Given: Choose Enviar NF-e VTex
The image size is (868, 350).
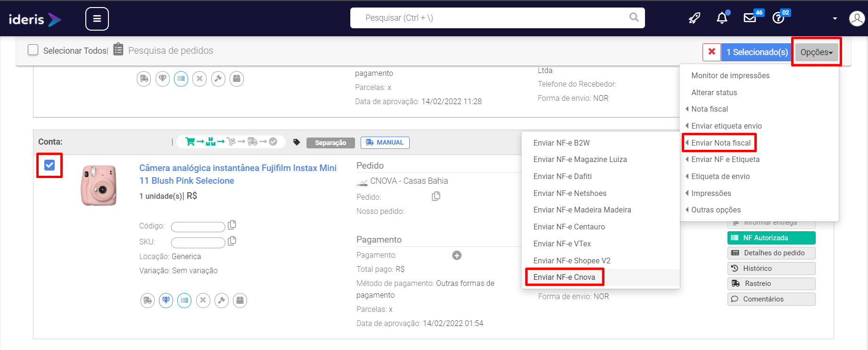Looking at the screenshot, I should 562,244.
